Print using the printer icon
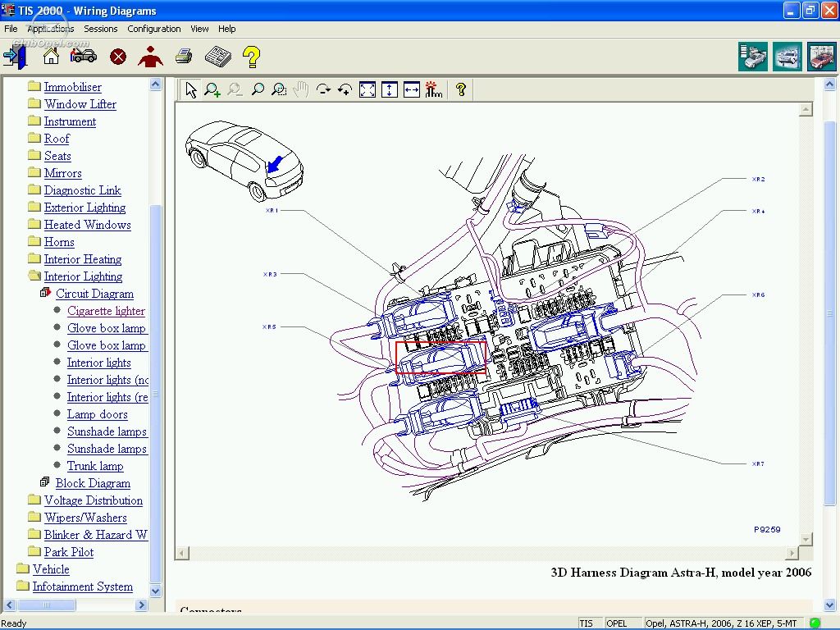Image resolution: width=840 pixels, height=630 pixels. pos(184,56)
